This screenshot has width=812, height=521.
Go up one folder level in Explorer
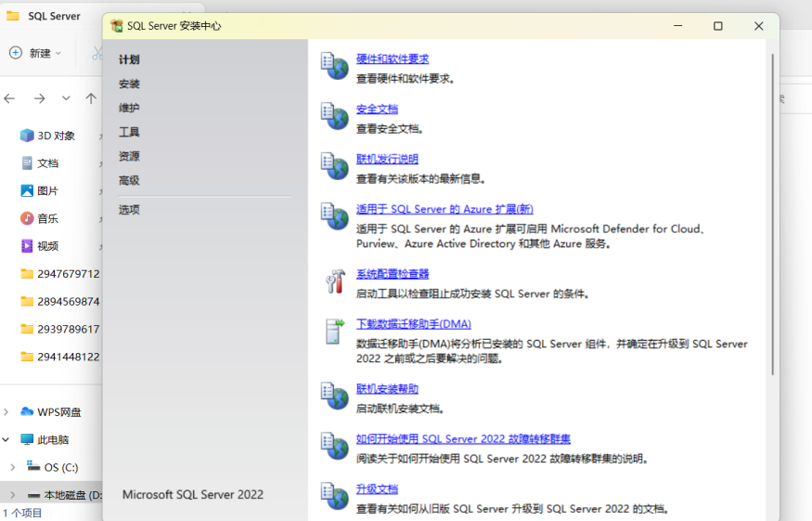pyautogui.click(x=91, y=98)
